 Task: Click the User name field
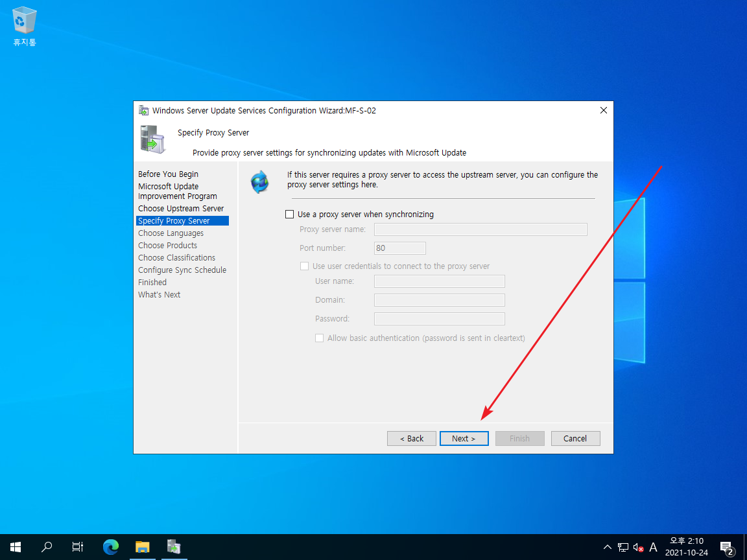(x=439, y=281)
